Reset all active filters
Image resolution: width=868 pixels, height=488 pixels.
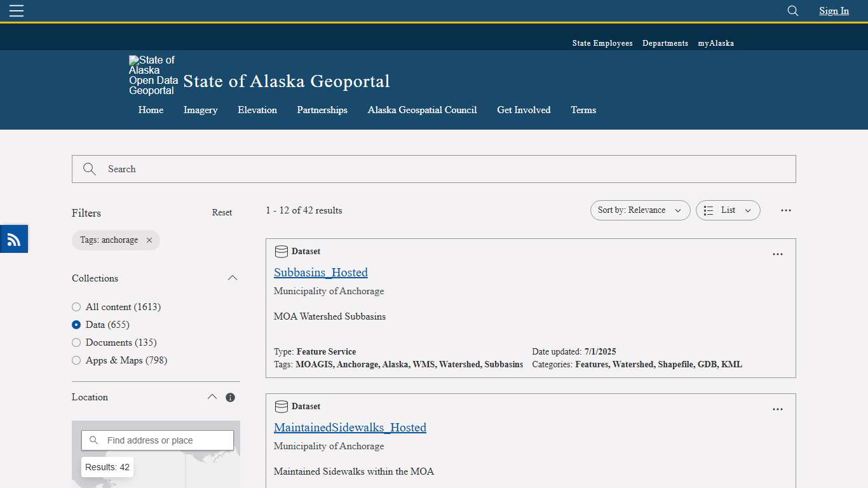click(x=222, y=212)
